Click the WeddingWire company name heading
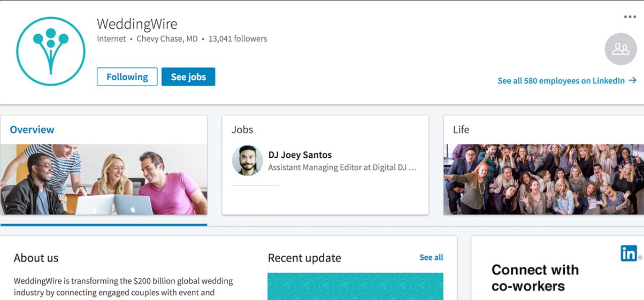 (137, 24)
